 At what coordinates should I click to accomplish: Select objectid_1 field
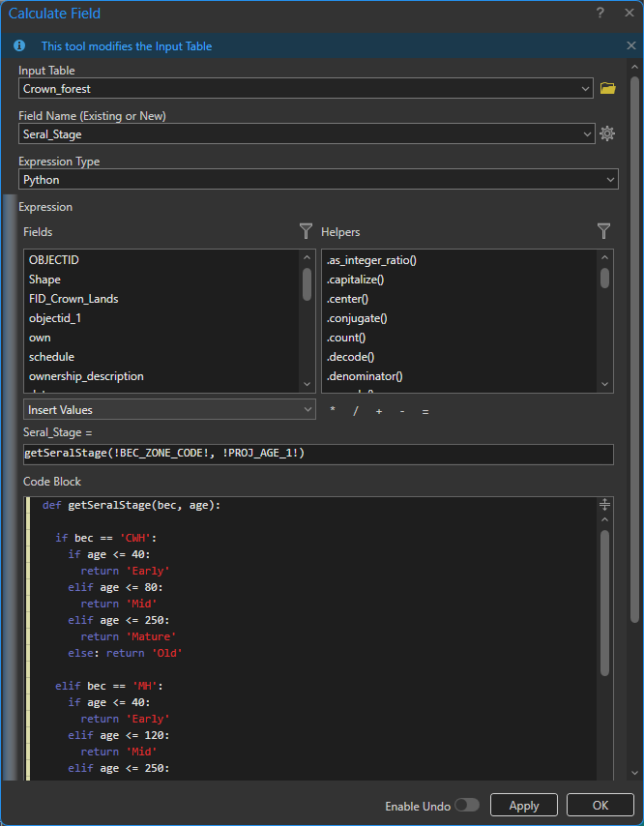pos(162,318)
